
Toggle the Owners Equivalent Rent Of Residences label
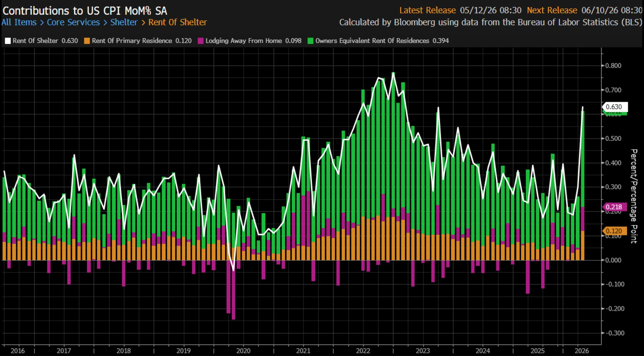pyautogui.click(x=372, y=41)
